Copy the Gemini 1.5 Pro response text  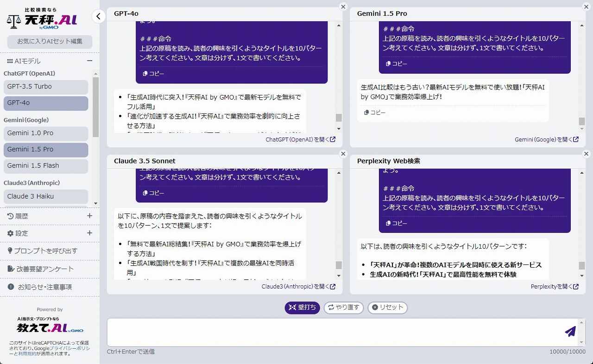[375, 113]
